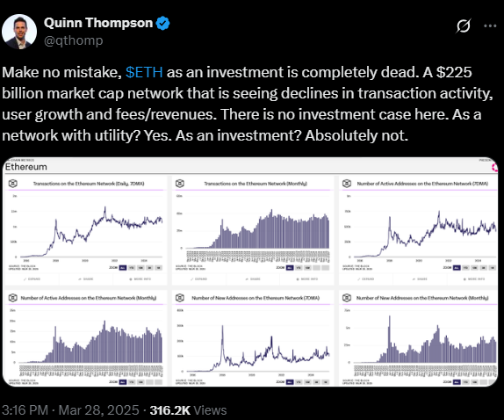Click the blue verified checkmark badge
Viewport: 504px width, 420px height.
[x=163, y=23]
